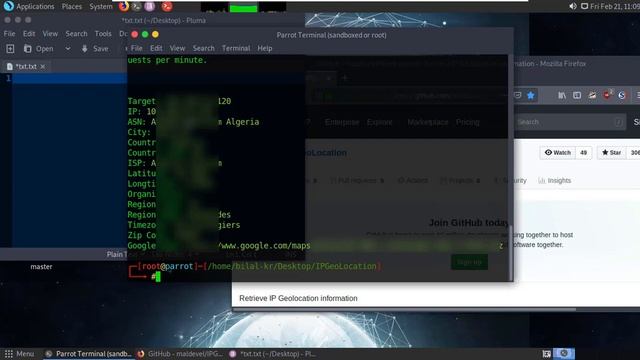Screen dimensions: 640x360
Task: Switch to txt.txt Pluma window in the taskbar
Action: 273,354
